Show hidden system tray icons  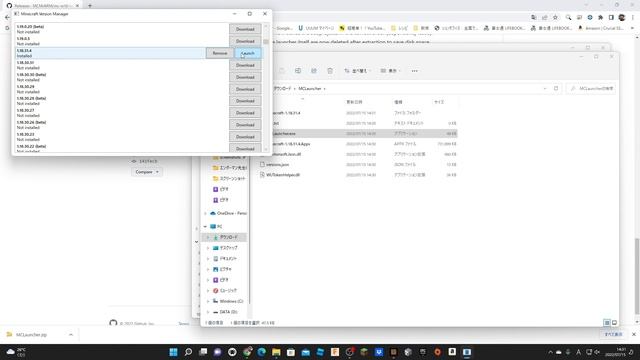(x=550, y=352)
